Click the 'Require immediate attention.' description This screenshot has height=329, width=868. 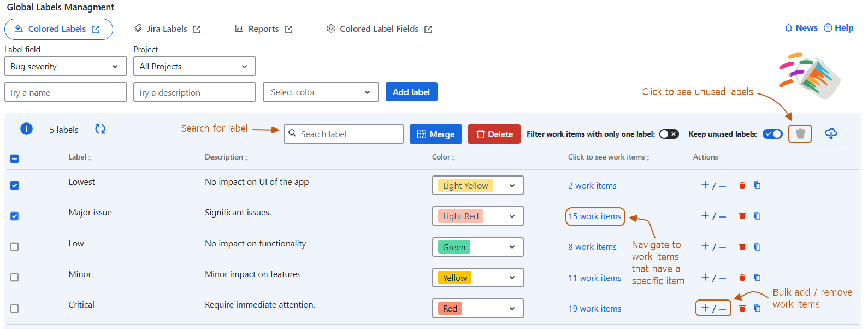(260, 305)
